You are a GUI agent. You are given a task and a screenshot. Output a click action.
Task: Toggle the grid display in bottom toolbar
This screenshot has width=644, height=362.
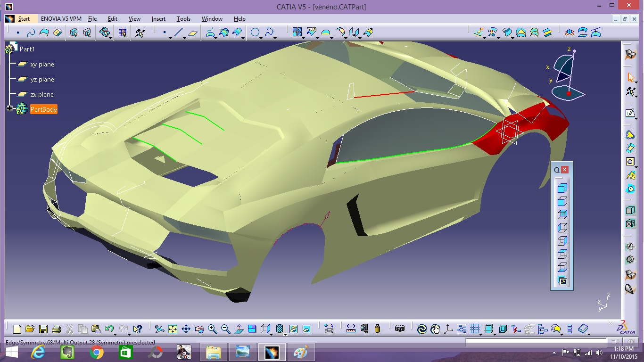(475, 329)
